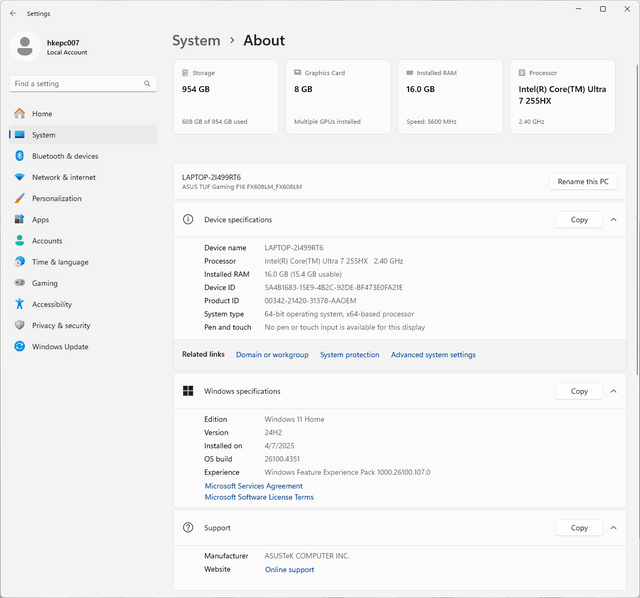The width and height of the screenshot is (640, 598).
Task: Open Bluetooth & devices icon
Action: (20, 156)
